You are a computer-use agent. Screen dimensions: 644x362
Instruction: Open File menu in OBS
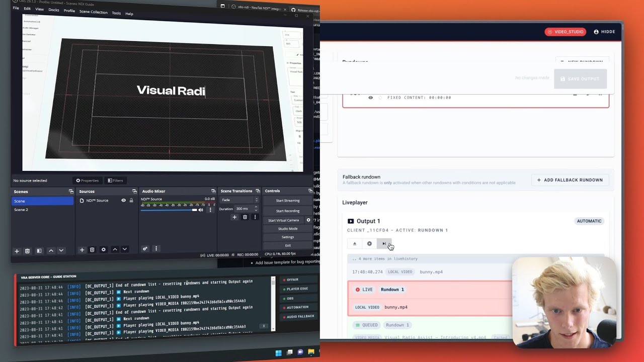[16, 8]
